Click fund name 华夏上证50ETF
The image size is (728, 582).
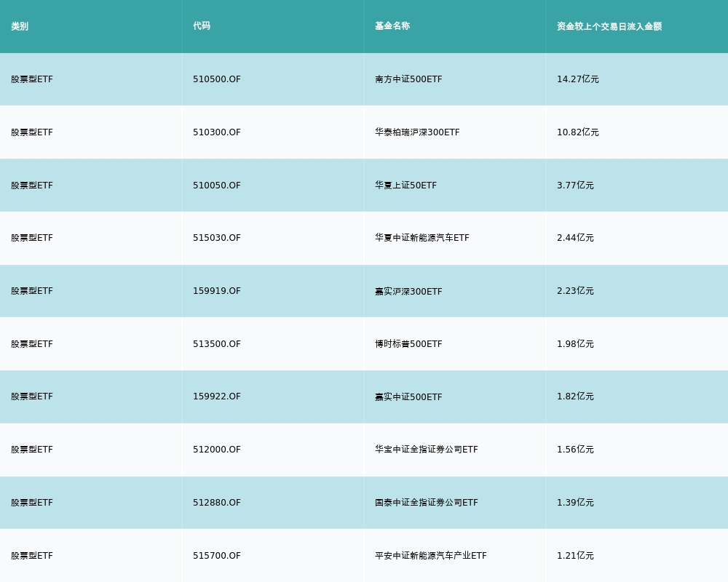point(405,186)
